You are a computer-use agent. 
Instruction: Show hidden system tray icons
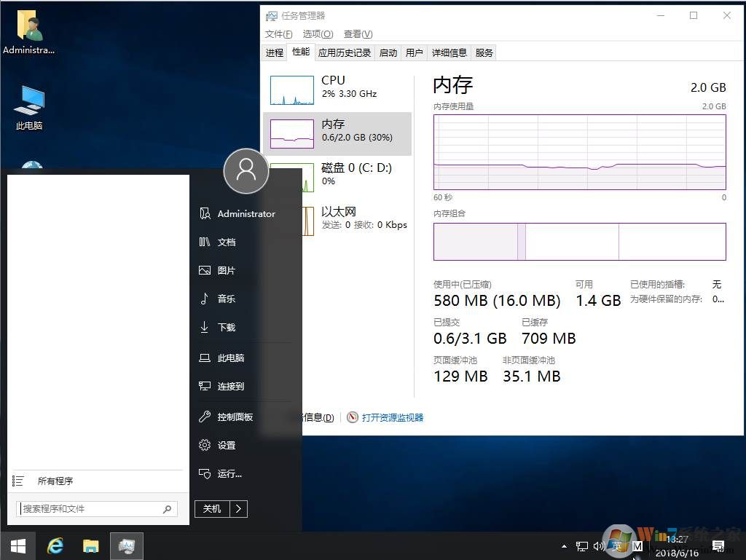coord(564,545)
